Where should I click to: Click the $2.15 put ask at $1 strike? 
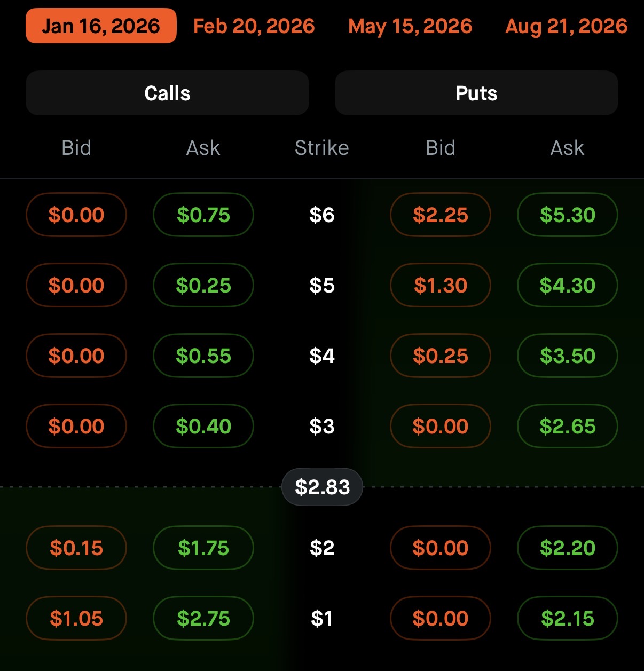pos(568,618)
